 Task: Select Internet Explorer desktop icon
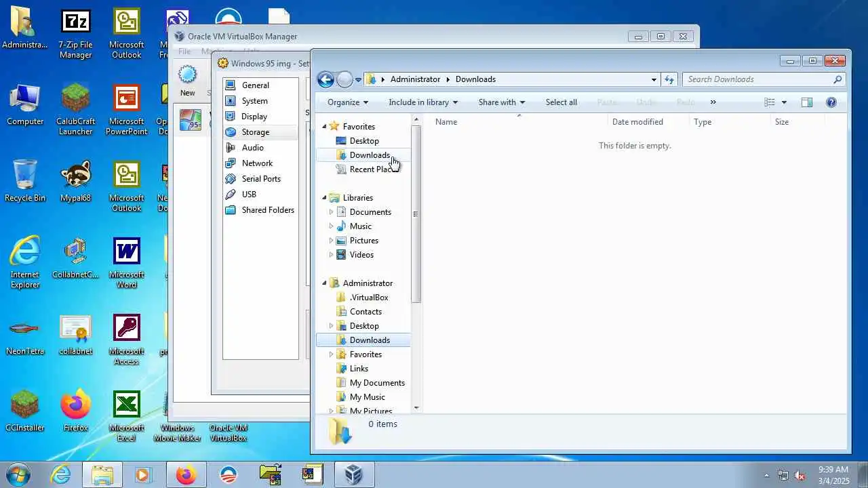(25, 263)
